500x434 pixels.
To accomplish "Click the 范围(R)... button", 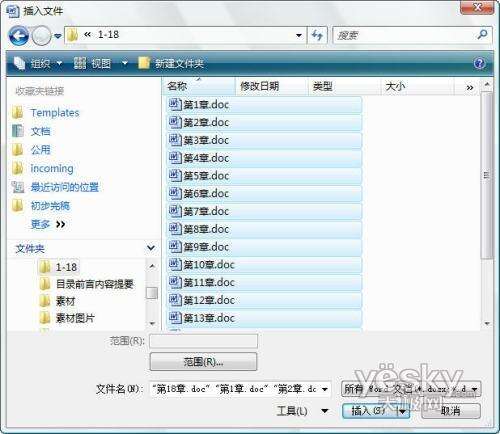I will [x=203, y=362].
